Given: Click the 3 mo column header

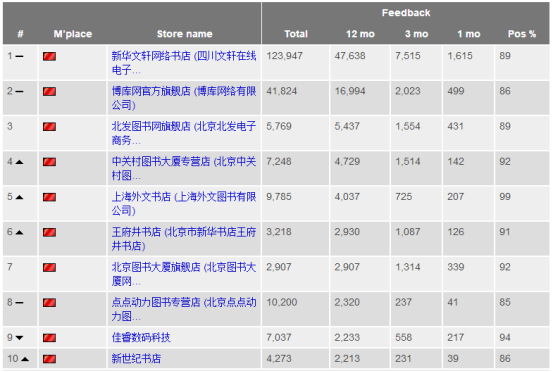Looking at the screenshot, I should pyautogui.click(x=416, y=34).
